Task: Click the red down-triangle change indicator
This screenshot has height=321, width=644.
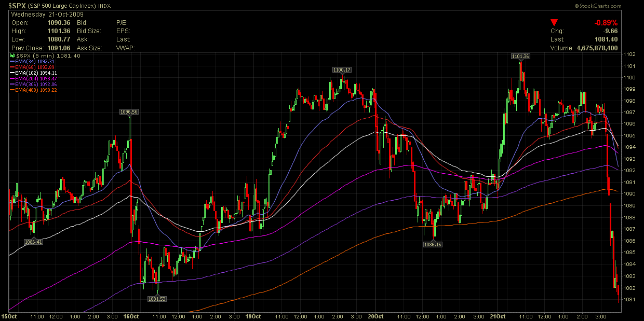Action: coord(554,22)
